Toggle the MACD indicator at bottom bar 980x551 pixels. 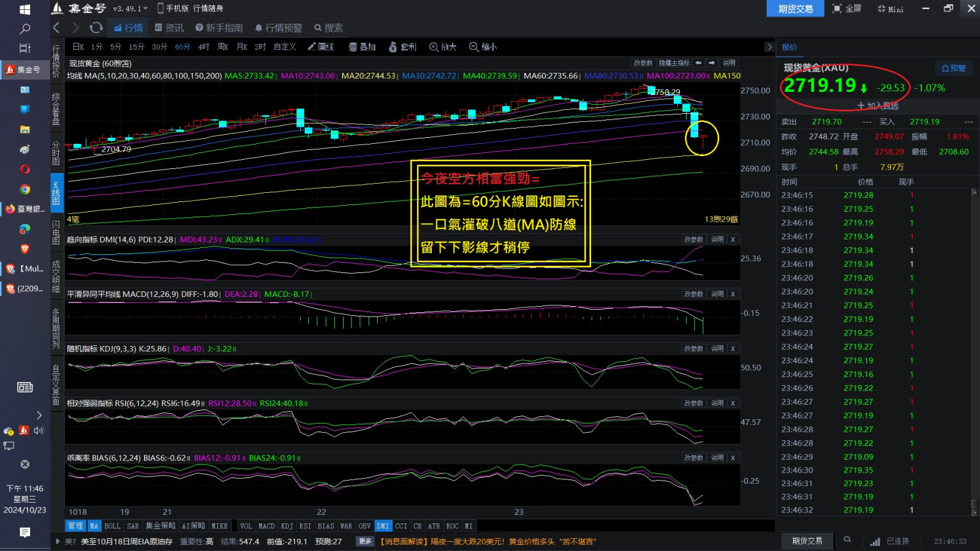266,526
